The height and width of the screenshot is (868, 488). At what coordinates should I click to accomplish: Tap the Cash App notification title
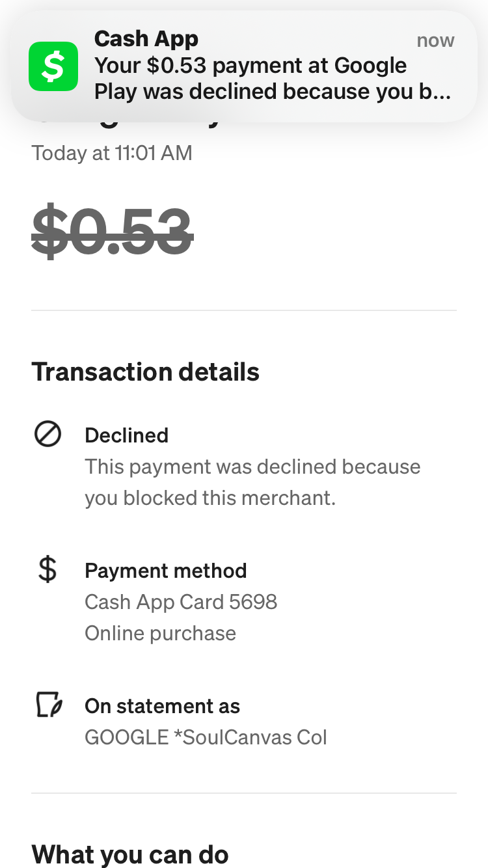(146, 39)
